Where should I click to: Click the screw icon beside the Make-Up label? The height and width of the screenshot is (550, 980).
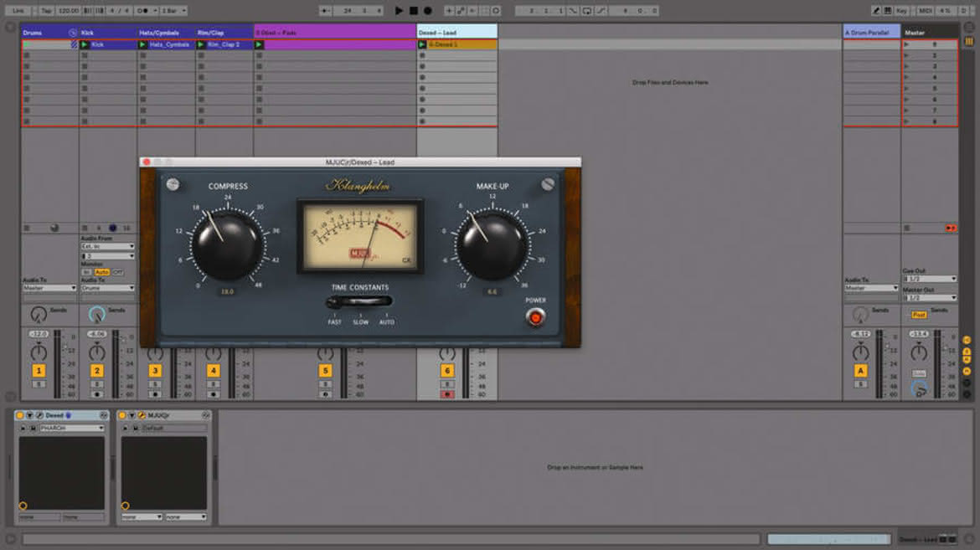(548, 183)
